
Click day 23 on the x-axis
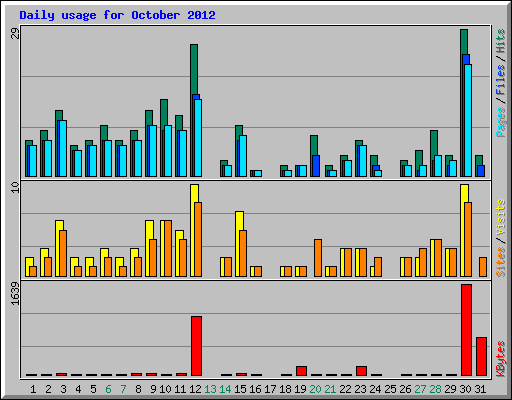[x=360, y=389]
